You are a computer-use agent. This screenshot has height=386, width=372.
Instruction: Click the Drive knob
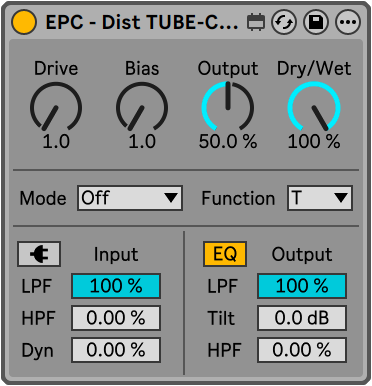point(56,107)
